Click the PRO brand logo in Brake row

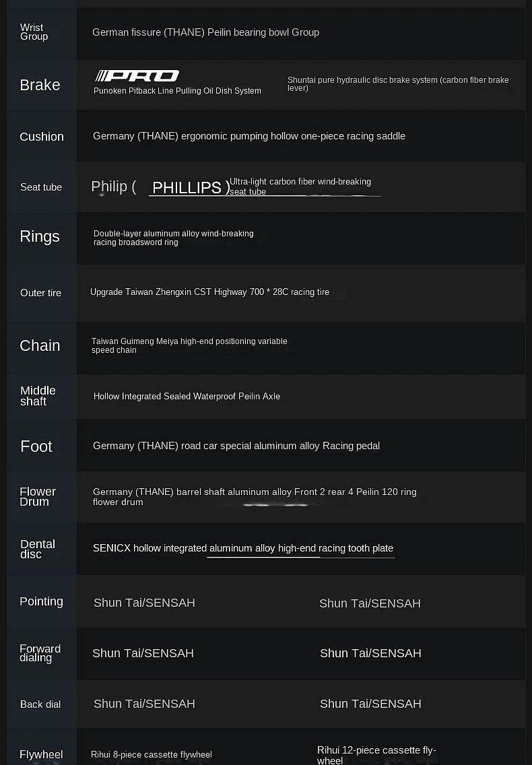point(137,76)
